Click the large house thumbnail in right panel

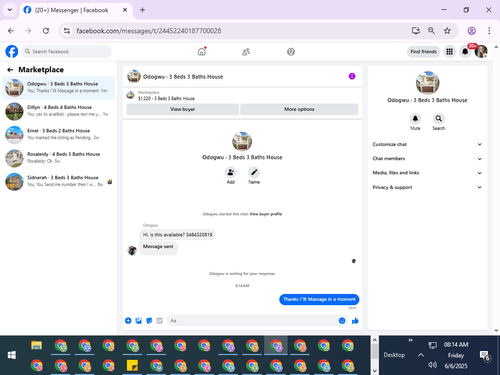click(x=427, y=83)
